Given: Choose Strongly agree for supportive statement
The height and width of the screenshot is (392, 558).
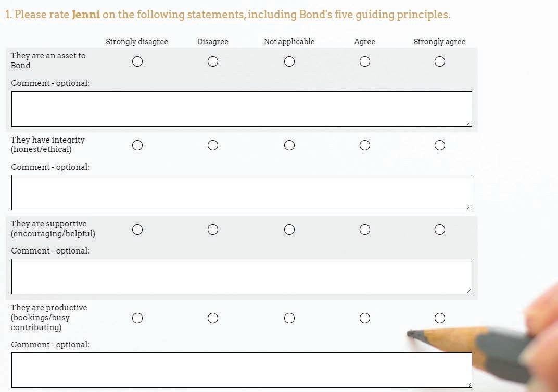Looking at the screenshot, I should [440, 230].
